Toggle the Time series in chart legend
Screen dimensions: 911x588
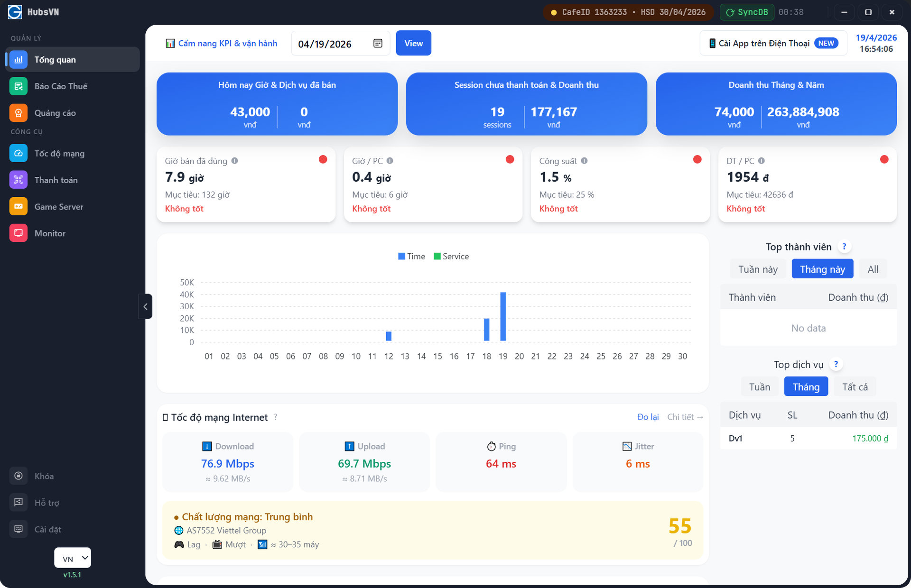pos(411,257)
